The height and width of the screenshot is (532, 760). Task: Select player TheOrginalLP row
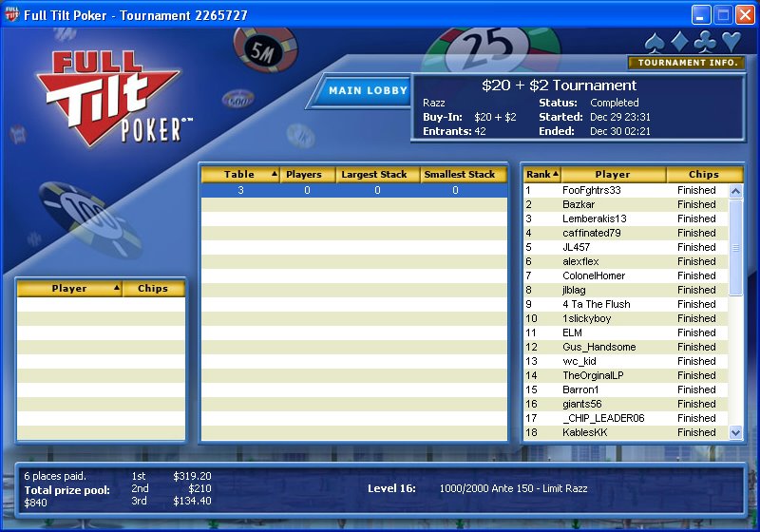coord(626,375)
